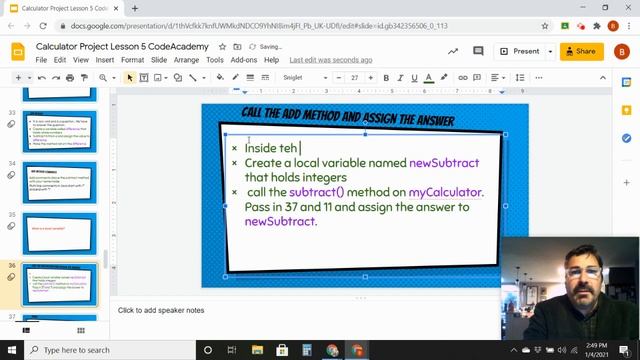Open the shape tool
This screenshot has width=640, height=360.
tap(178, 78)
